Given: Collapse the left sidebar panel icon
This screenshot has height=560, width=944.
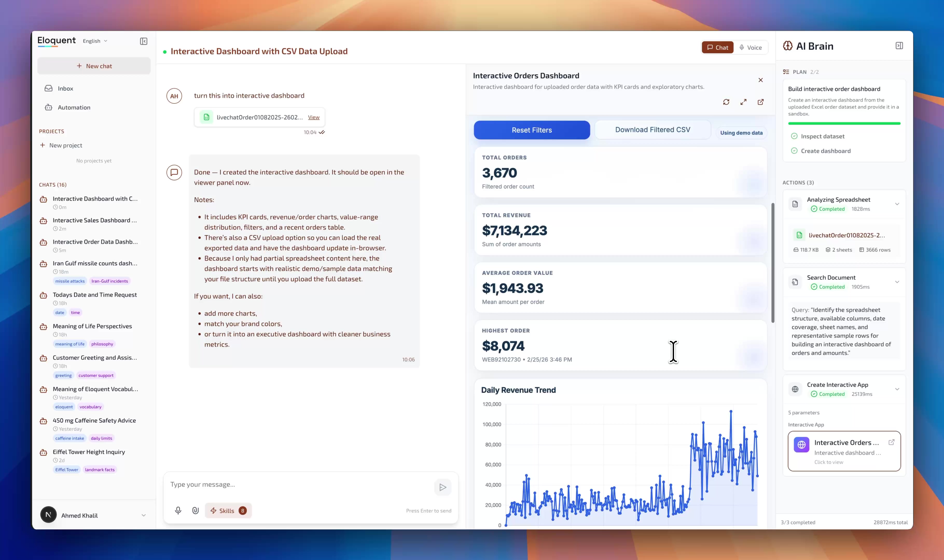Looking at the screenshot, I should pyautogui.click(x=143, y=41).
